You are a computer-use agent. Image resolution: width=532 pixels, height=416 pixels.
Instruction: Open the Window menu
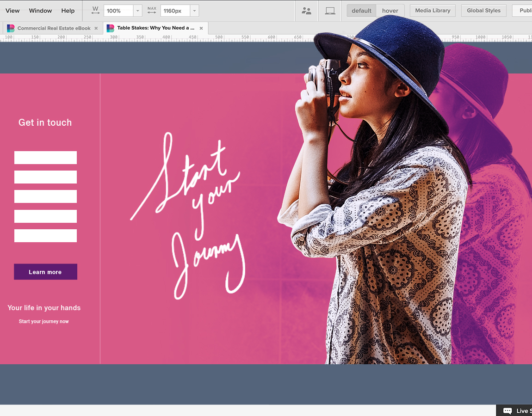40,11
